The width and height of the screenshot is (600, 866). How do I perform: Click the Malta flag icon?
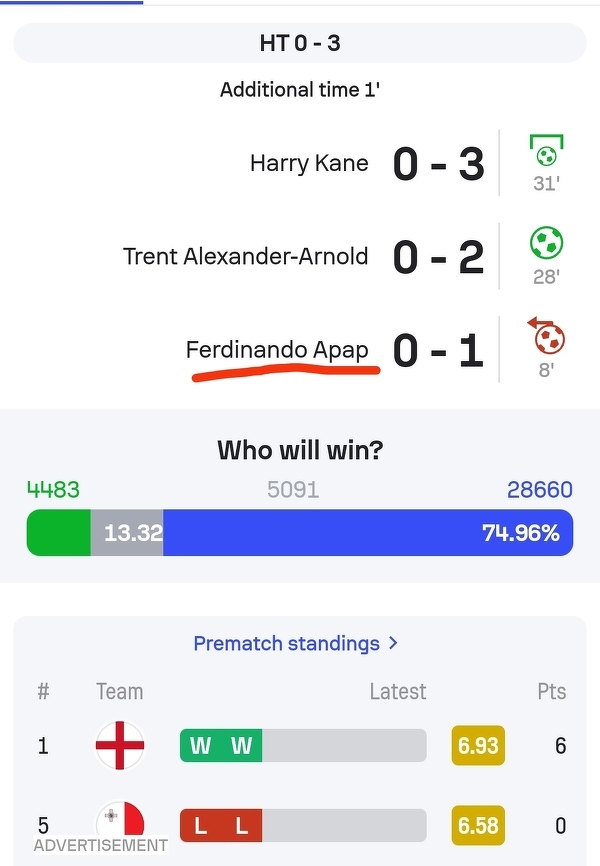tap(121, 822)
